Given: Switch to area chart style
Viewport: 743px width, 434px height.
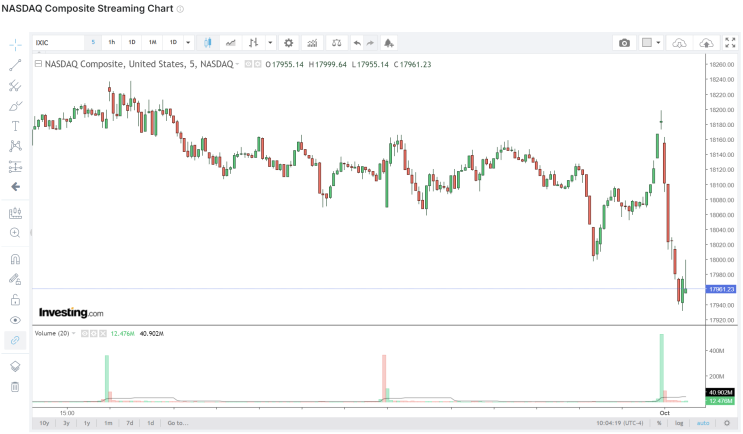Looking at the screenshot, I should click(x=231, y=43).
